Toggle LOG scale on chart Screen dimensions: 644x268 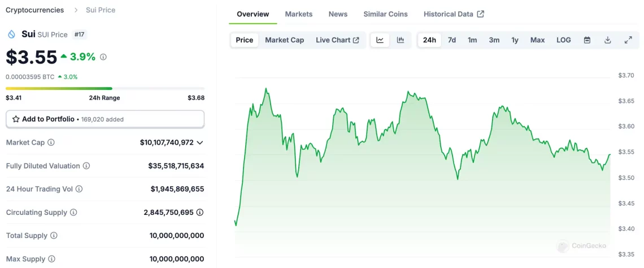pos(564,40)
